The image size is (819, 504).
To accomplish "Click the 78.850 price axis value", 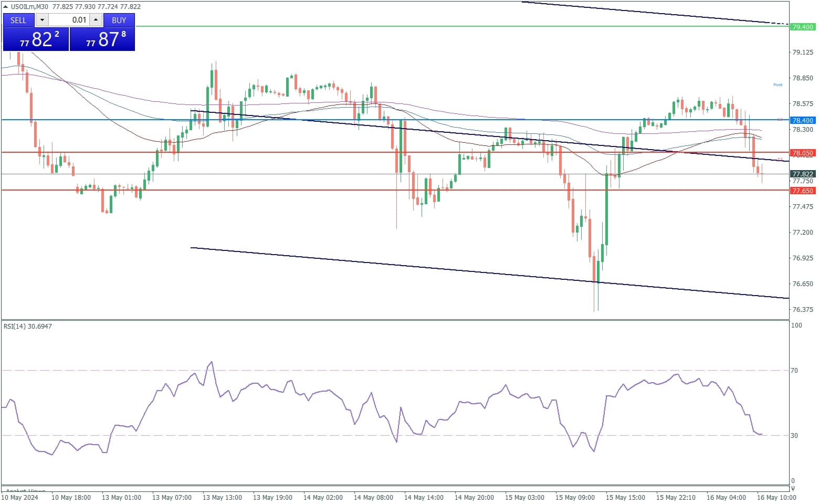I will [x=803, y=78].
